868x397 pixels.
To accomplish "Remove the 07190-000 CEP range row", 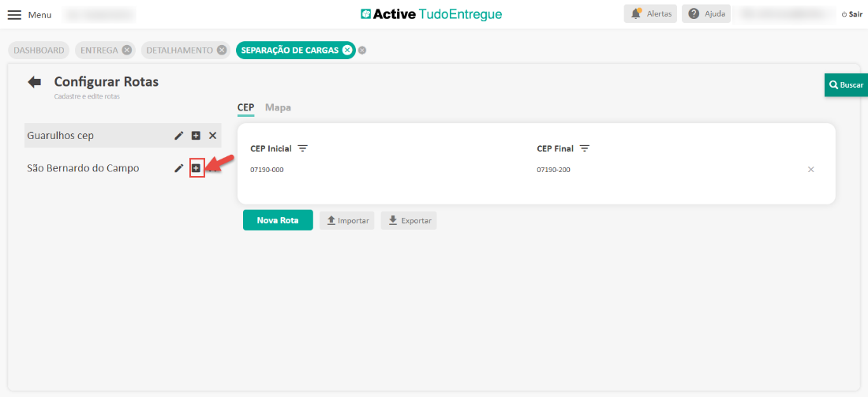I will click(x=810, y=170).
